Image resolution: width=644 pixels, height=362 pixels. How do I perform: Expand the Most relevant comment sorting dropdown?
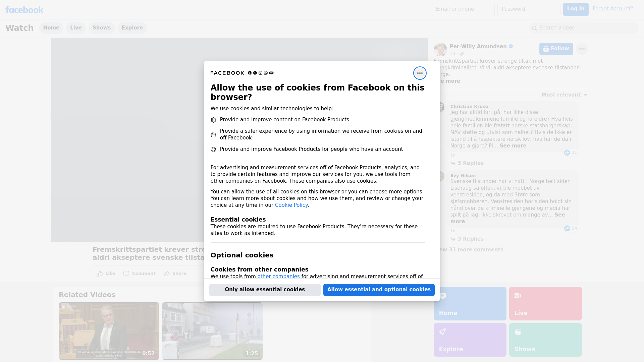564,95
